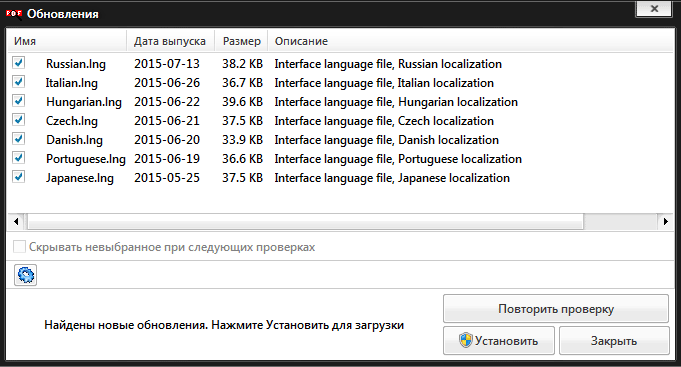The height and width of the screenshot is (367, 681).
Task: Click the PDF app icon in title bar
Action: click(x=14, y=14)
